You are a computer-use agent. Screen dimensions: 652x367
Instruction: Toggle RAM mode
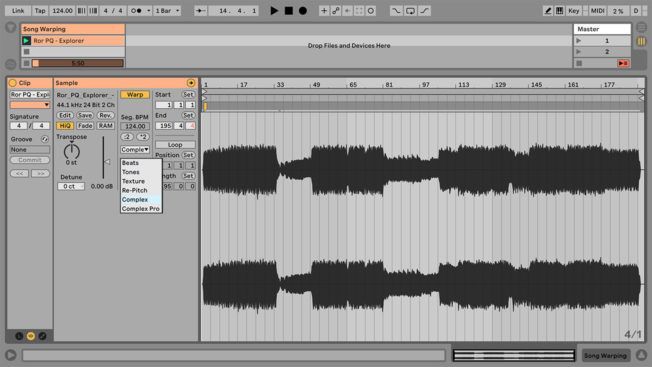point(106,126)
